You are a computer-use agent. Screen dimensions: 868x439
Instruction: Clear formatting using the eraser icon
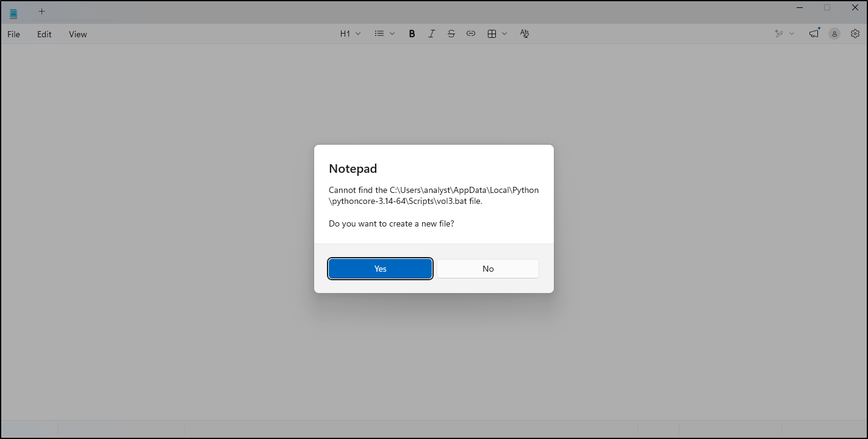coord(525,34)
